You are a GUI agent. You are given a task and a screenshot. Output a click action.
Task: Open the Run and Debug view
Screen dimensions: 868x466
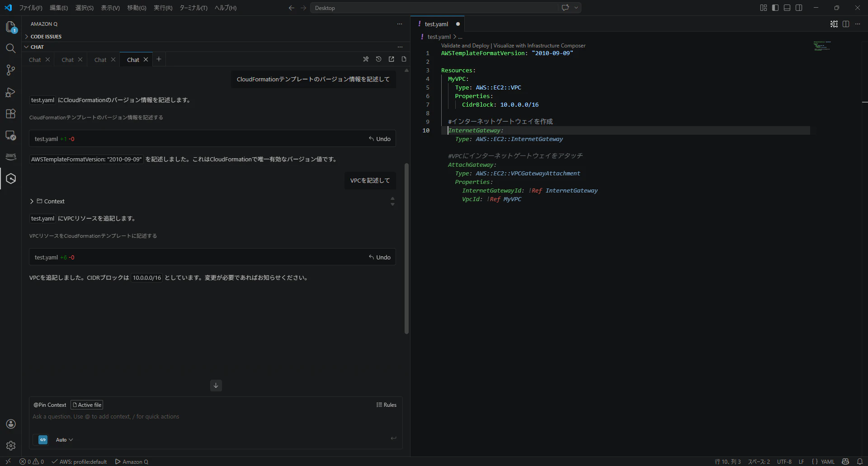click(11, 92)
